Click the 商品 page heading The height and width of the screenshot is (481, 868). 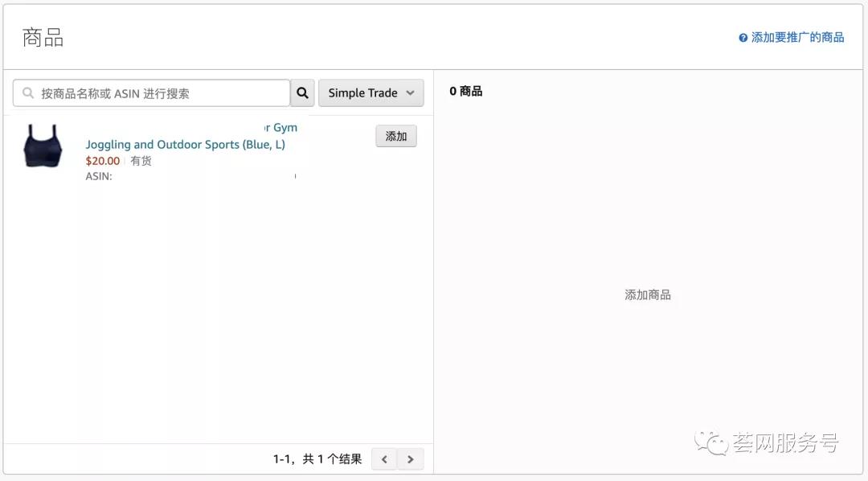pos(41,37)
